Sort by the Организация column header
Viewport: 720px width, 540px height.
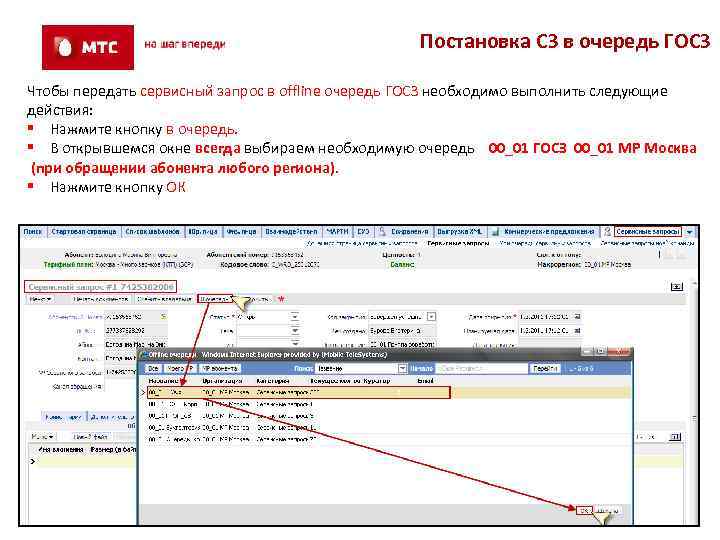tap(222, 381)
